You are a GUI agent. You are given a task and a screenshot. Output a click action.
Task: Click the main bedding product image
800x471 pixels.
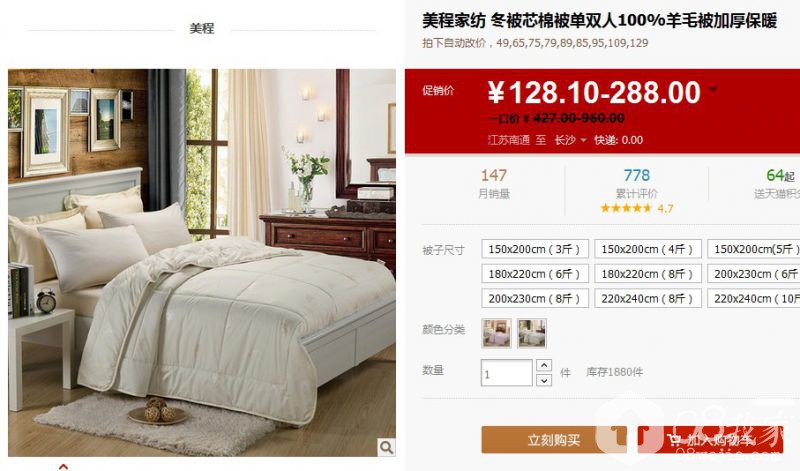202,262
